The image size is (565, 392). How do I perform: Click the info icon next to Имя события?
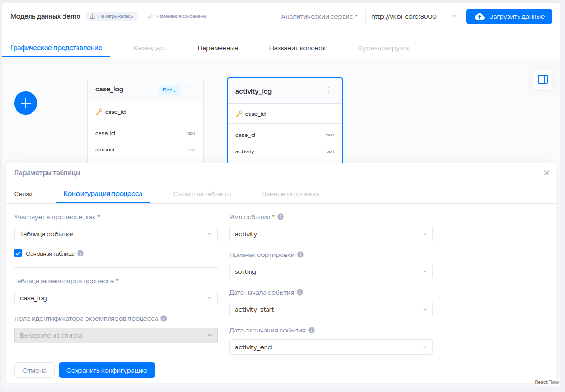(x=281, y=217)
